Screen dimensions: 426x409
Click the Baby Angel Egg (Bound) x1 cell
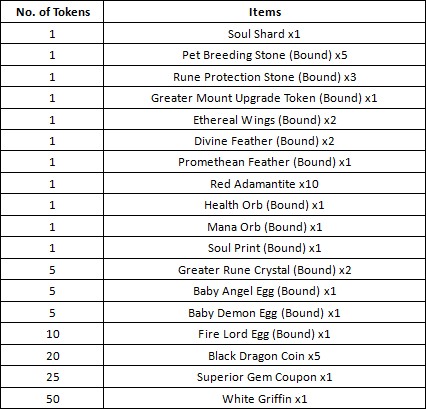[x=265, y=291]
